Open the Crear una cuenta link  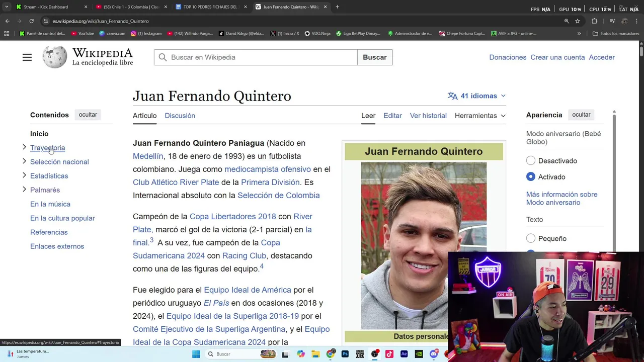click(557, 57)
